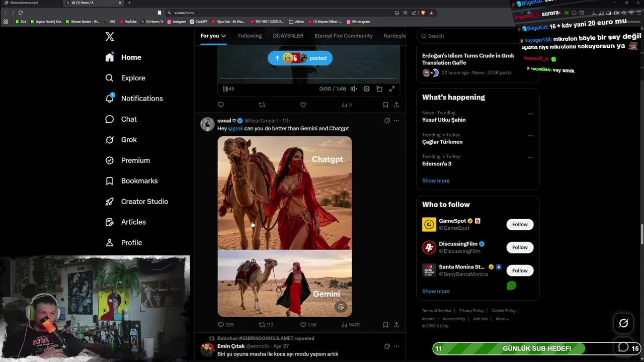This screenshot has height=362, width=644.
Task: Open Profile in the sidebar
Action: point(123,243)
